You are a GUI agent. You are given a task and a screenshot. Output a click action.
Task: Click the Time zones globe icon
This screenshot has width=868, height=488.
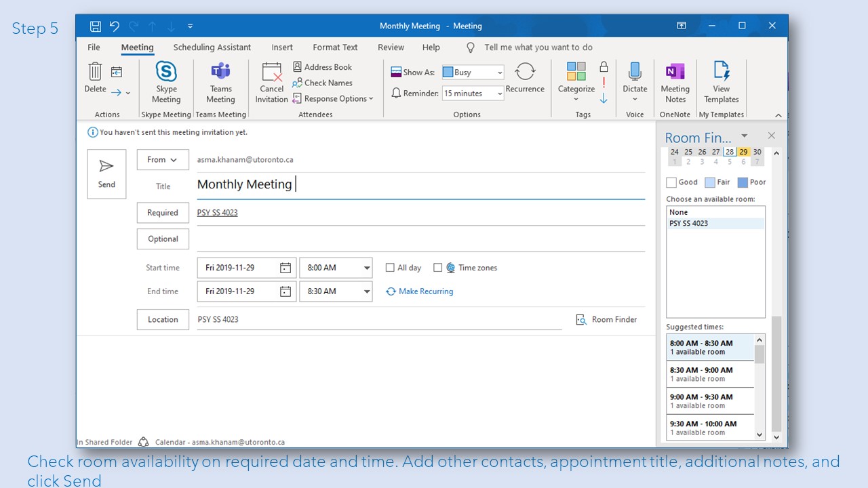(x=450, y=268)
